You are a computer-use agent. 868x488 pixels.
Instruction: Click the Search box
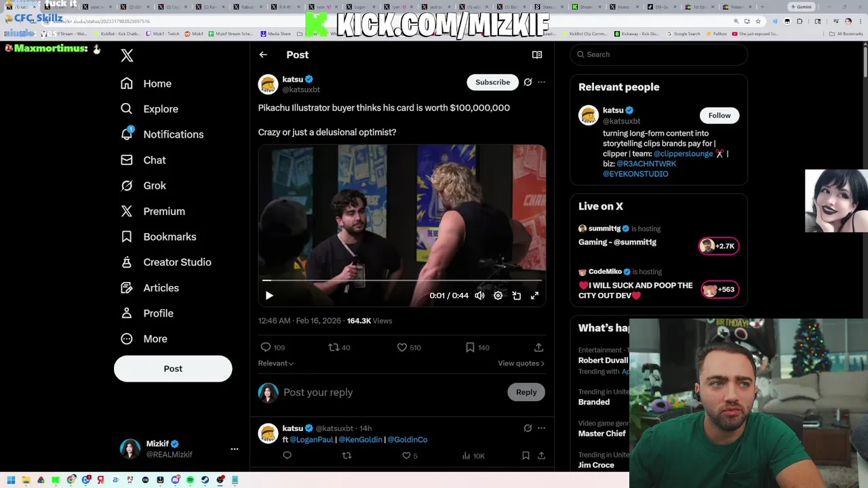pos(658,54)
